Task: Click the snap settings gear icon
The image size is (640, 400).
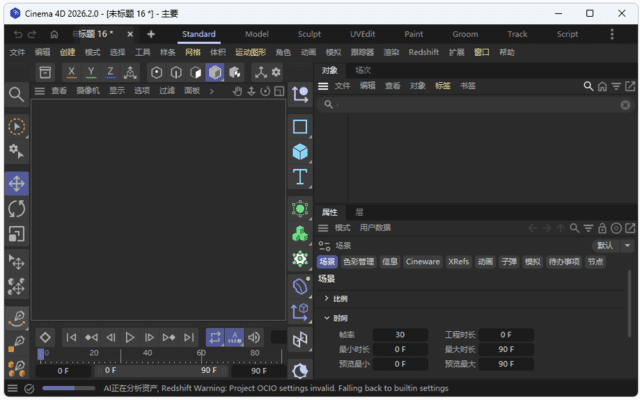Action: coord(276,72)
